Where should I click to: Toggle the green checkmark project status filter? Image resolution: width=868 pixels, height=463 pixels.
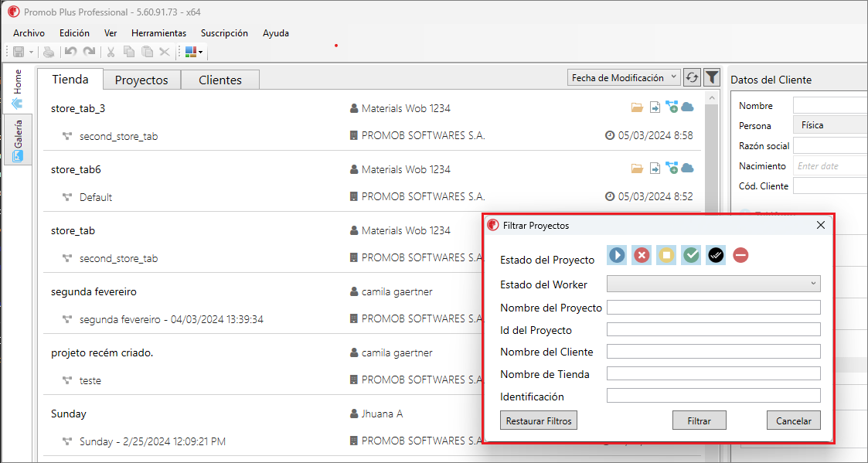point(692,255)
